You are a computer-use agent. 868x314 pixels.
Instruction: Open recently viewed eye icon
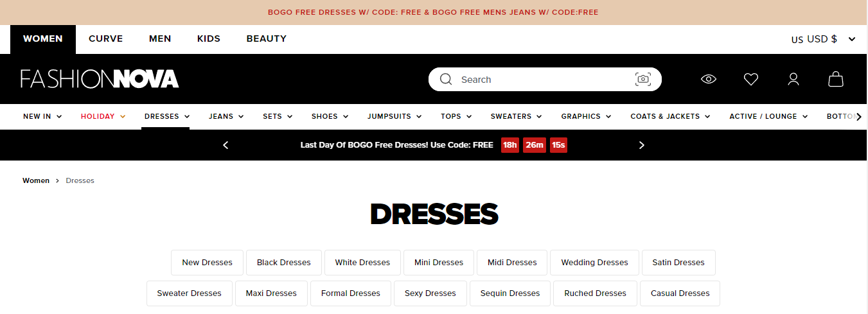709,79
